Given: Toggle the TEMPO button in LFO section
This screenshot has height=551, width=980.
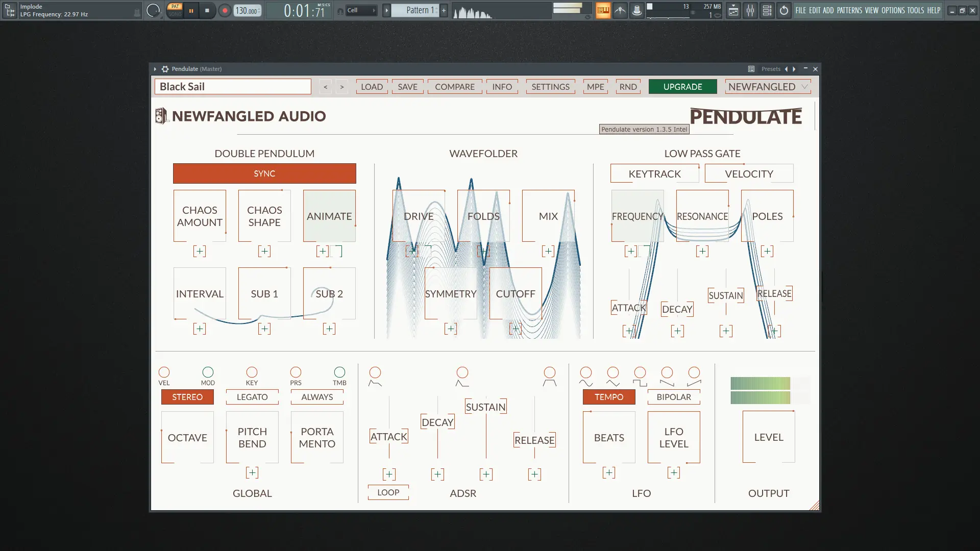Looking at the screenshot, I should tap(609, 397).
